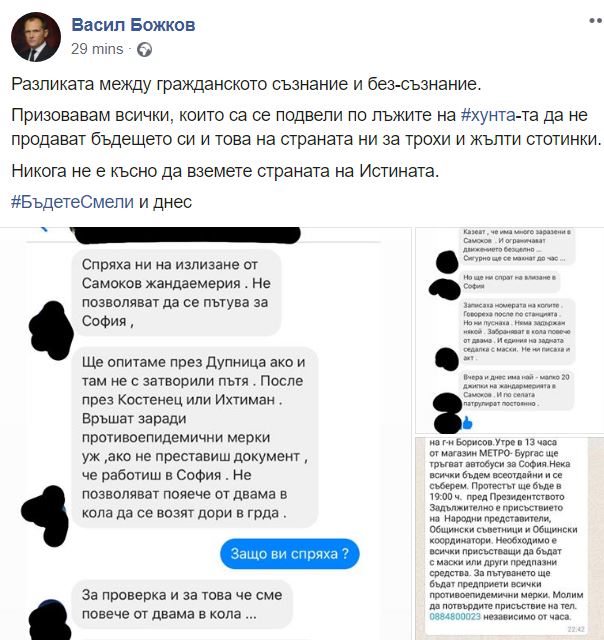The width and height of the screenshot is (604, 640).
Task: Open the #хунта hashtag
Action: [488, 115]
